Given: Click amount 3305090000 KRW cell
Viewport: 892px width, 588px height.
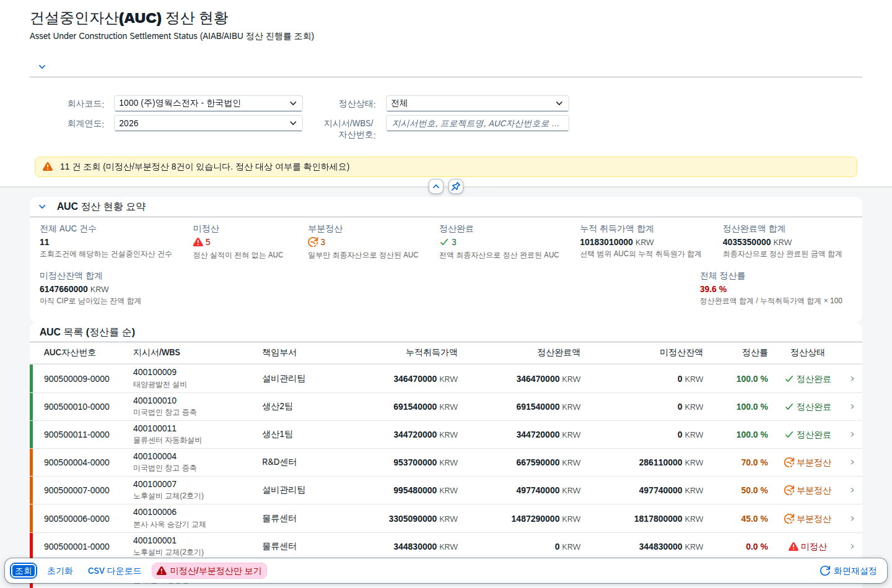Looking at the screenshot, I should [x=423, y=519].
